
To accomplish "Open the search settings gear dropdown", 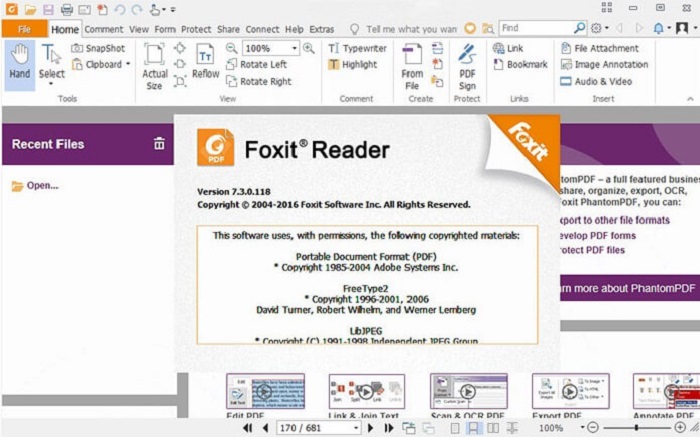I will tap(600, 28).
